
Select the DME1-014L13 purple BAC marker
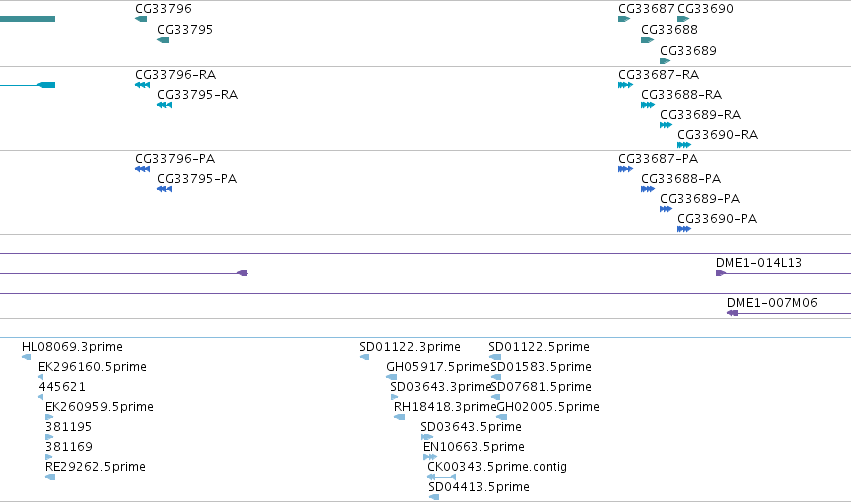pyautogui.click(x=721, y=273)
